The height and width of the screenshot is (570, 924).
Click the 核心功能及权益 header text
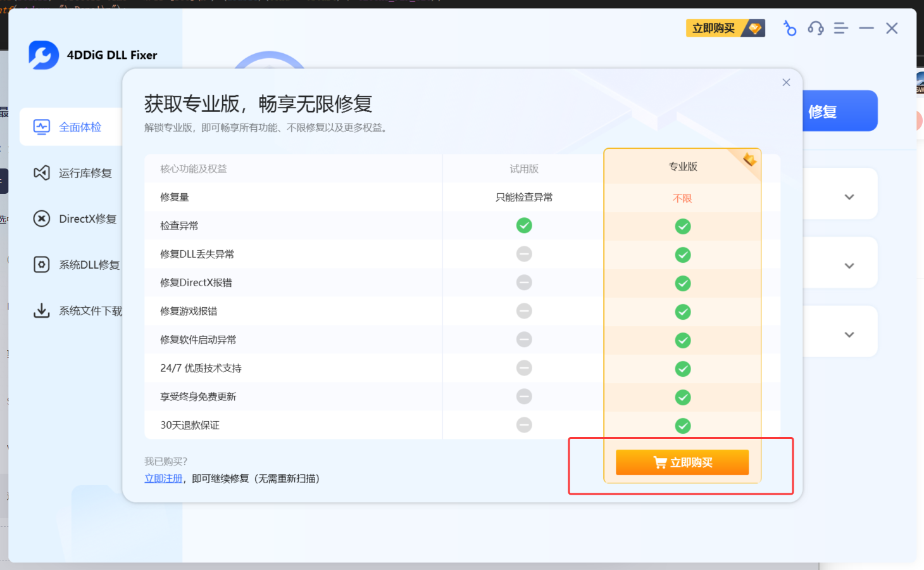[x=194, y=168]
